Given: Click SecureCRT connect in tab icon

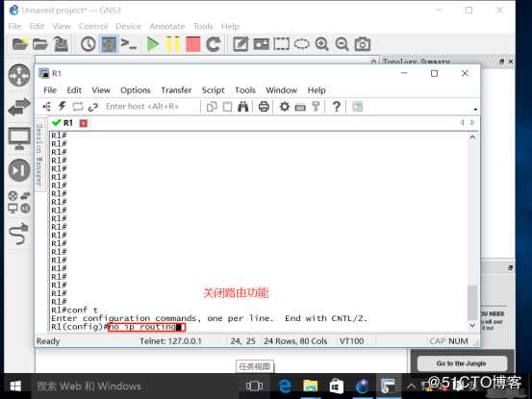Looking at the screenshot, I should 78,107.
